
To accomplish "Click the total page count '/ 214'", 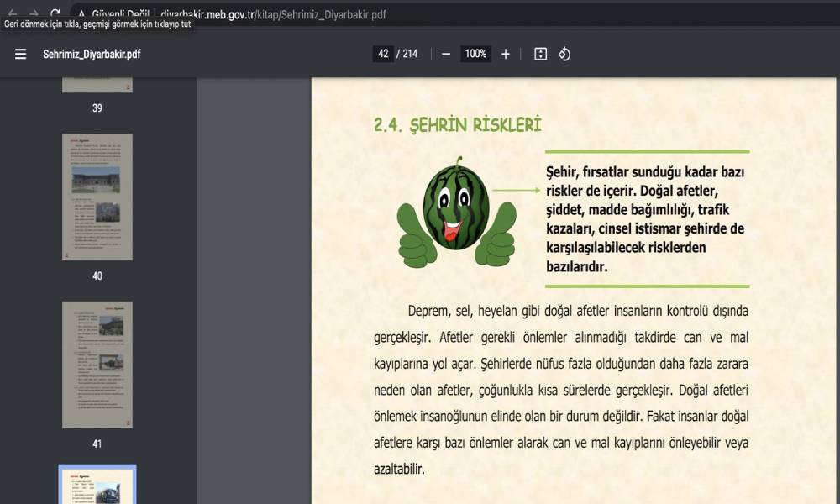I will point(407,54).
